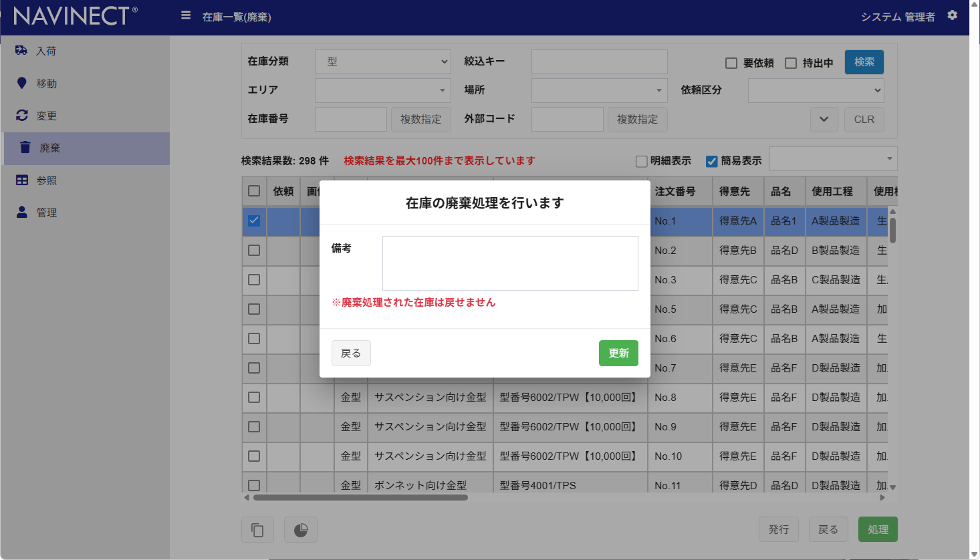
Task: Click the green 更新 button in dialog
Action: coord(618,353)
